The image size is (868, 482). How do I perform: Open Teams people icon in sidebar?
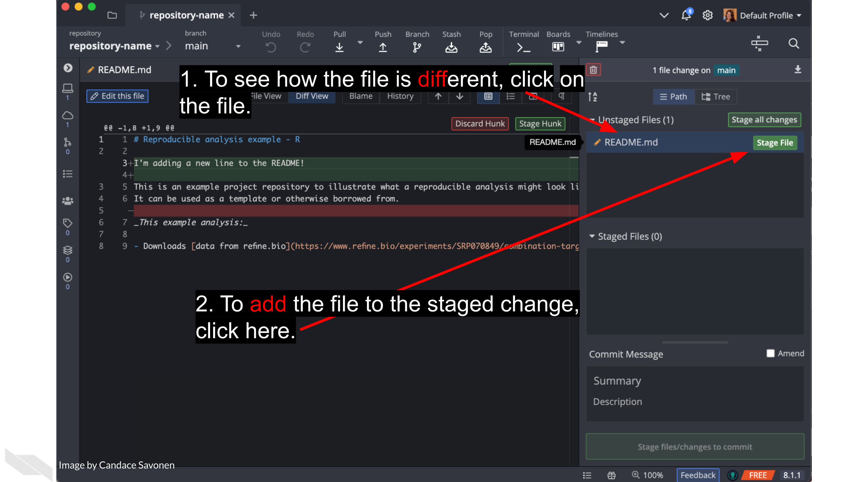(68, 201)
